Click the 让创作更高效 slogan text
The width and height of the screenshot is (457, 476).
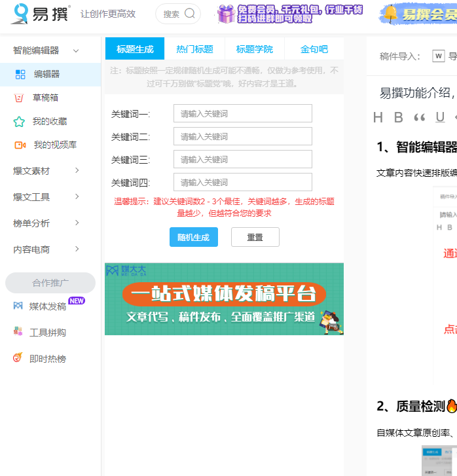(x=108, y=14)
